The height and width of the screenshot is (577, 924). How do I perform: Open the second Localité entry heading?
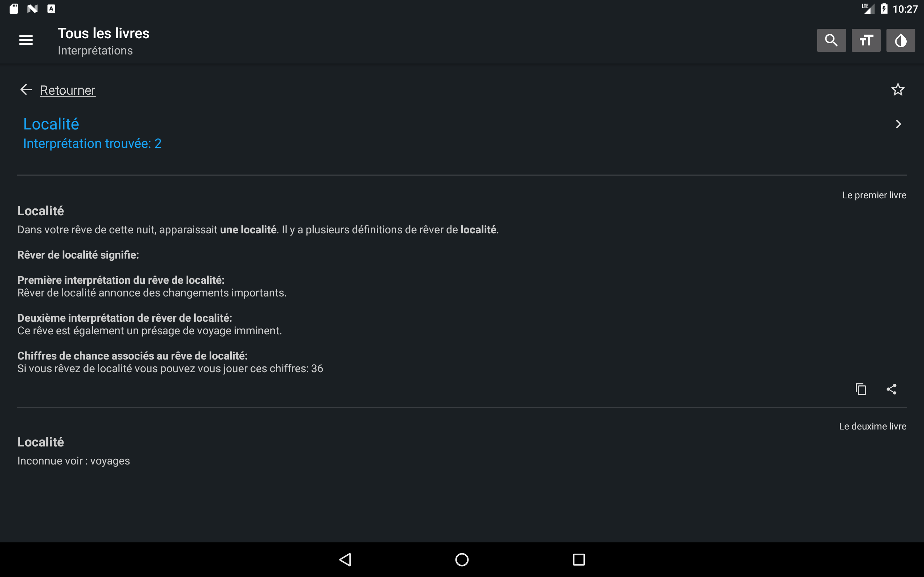click(40, 442)
